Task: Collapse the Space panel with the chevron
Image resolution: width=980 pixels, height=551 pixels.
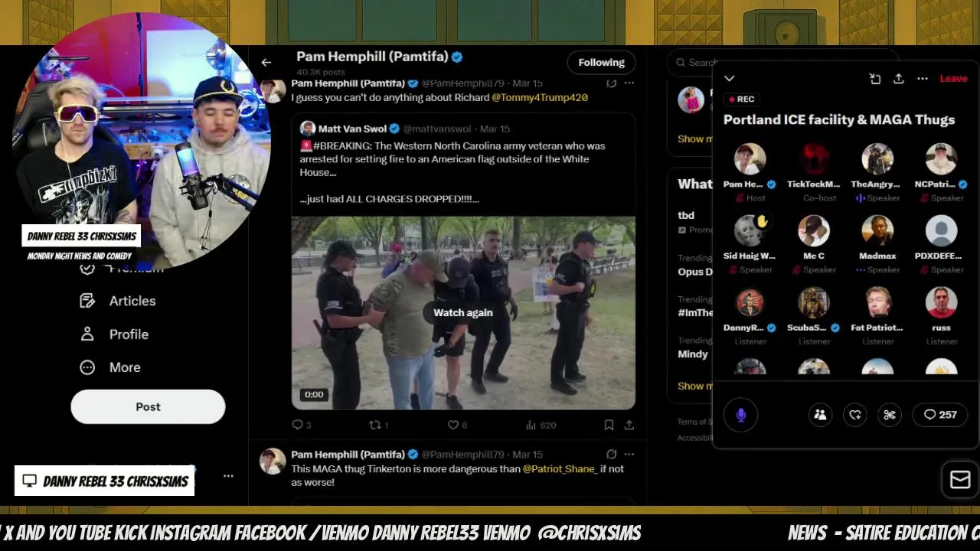Action: (x=730, y=78)
